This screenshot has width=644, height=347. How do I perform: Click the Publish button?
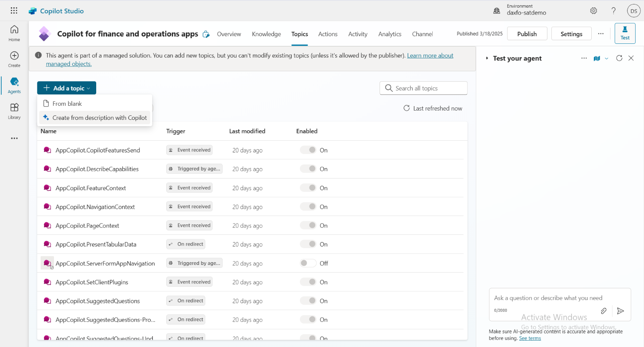pyautogui.click(x=527, y=34)
